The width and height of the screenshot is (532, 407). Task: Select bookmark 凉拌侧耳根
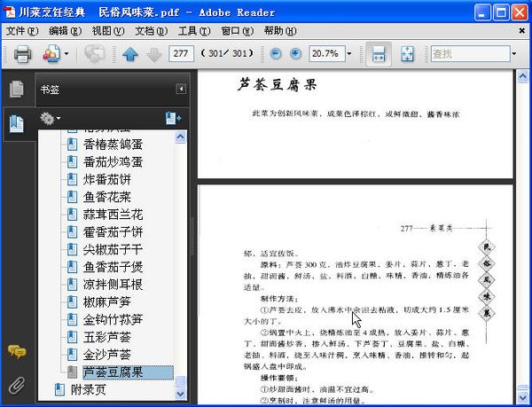113,285
